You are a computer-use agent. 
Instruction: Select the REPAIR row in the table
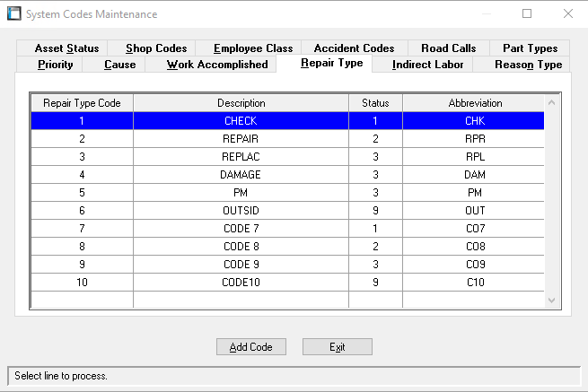(241, 139)
